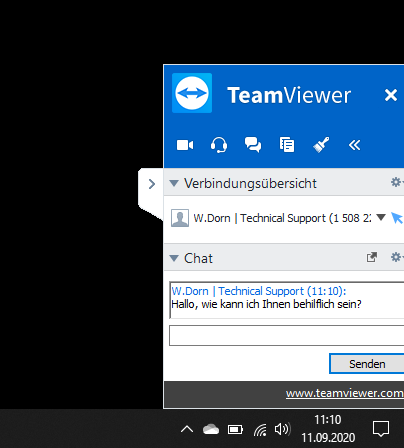Open the file transfer documents icon

point(287,145)
